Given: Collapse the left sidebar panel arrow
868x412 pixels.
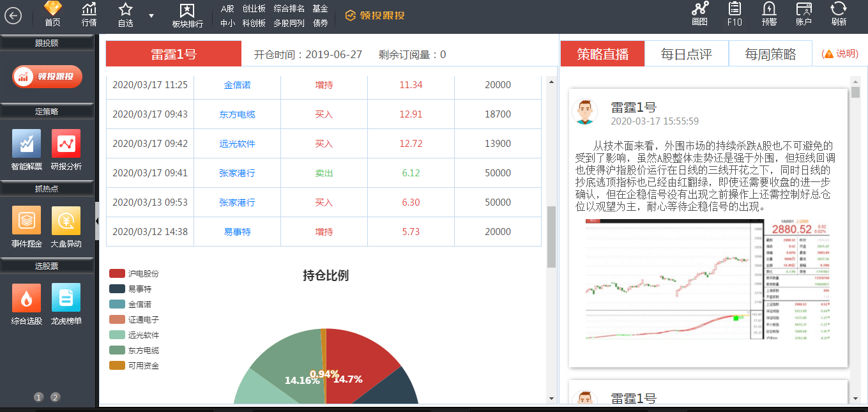Looking at the screenshot, I should click(x=97, y=220).
